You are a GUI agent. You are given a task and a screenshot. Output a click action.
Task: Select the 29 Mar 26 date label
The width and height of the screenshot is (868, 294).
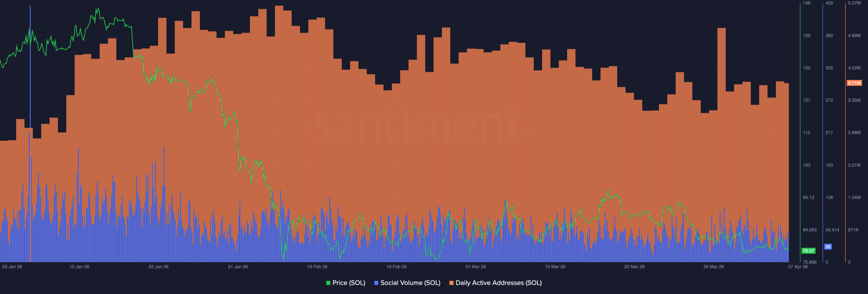713,267
